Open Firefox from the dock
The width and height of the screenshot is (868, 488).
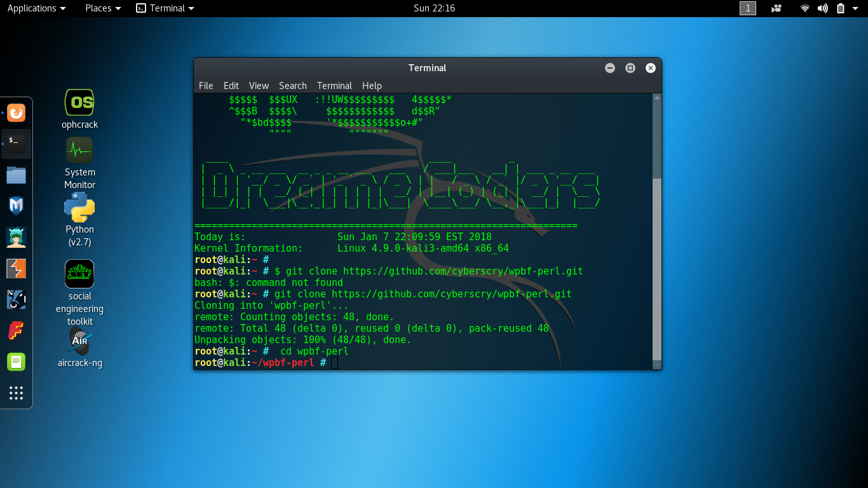17,113
